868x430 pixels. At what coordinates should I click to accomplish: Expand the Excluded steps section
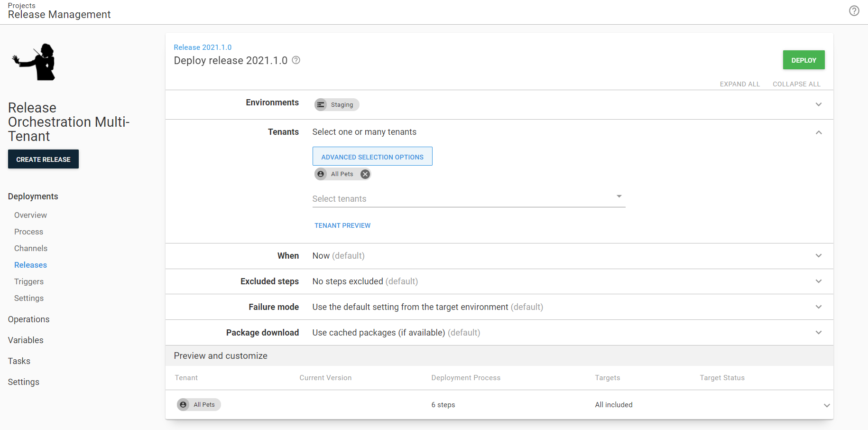pos(819,281)
